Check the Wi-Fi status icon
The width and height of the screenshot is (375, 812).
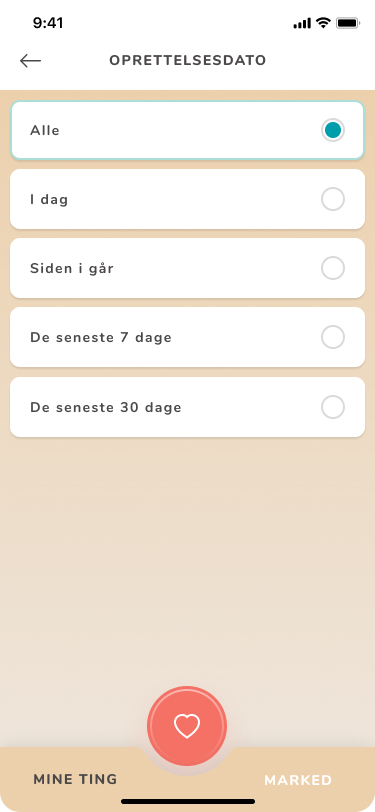(x=324, y=23)
